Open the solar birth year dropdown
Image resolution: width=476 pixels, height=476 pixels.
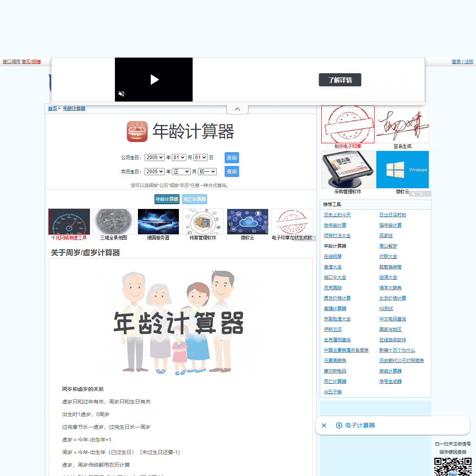click(x=154, y=158)
